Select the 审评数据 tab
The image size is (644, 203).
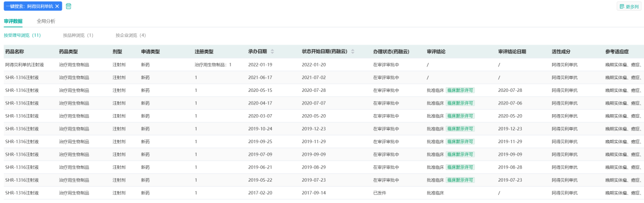pyautogui.click(x=13, y=21)
